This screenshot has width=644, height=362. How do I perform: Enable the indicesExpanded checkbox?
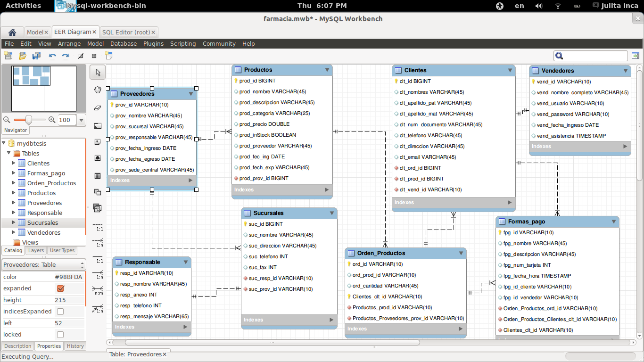(x=60, y=312)
